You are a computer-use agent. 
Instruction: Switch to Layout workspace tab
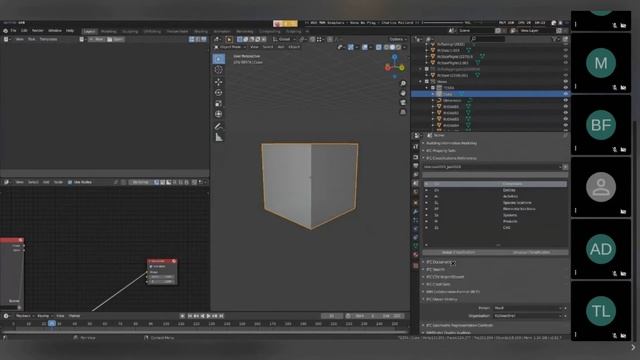(89, 31)
